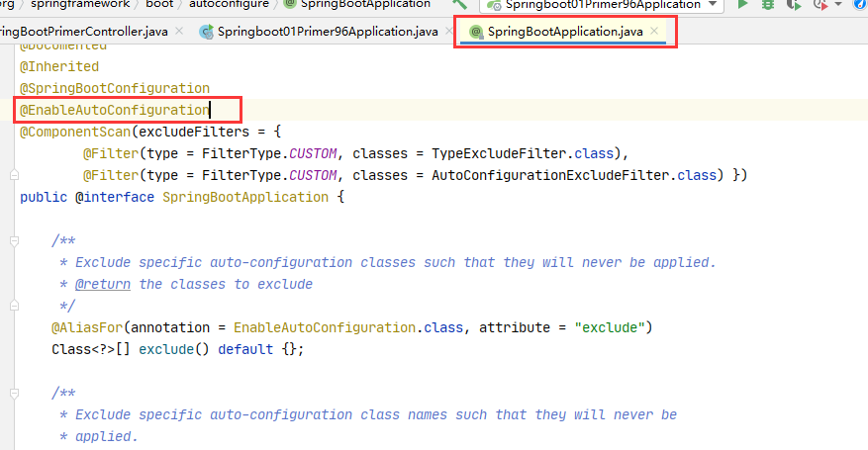
Task: Click the @EnableAutoConfiguration annotation
Action: pyautogui.click(x=115, y=110)
